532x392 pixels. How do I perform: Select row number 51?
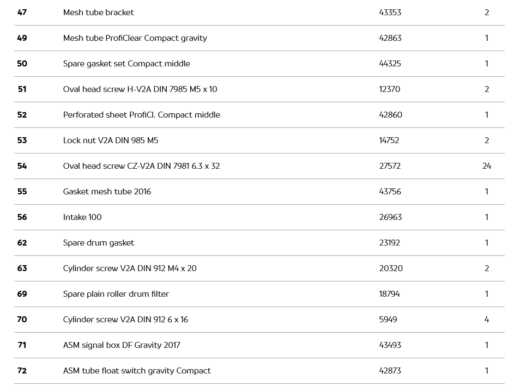(22, 89)
